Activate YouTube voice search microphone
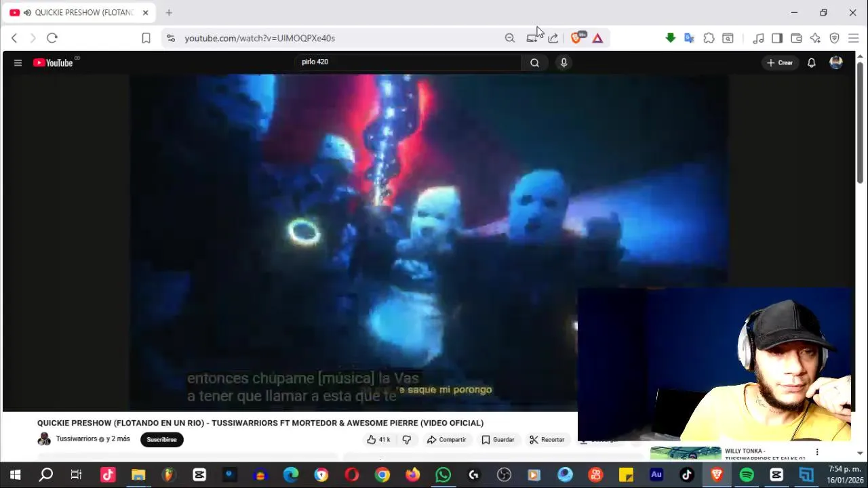868x488 pixels. 564,62
